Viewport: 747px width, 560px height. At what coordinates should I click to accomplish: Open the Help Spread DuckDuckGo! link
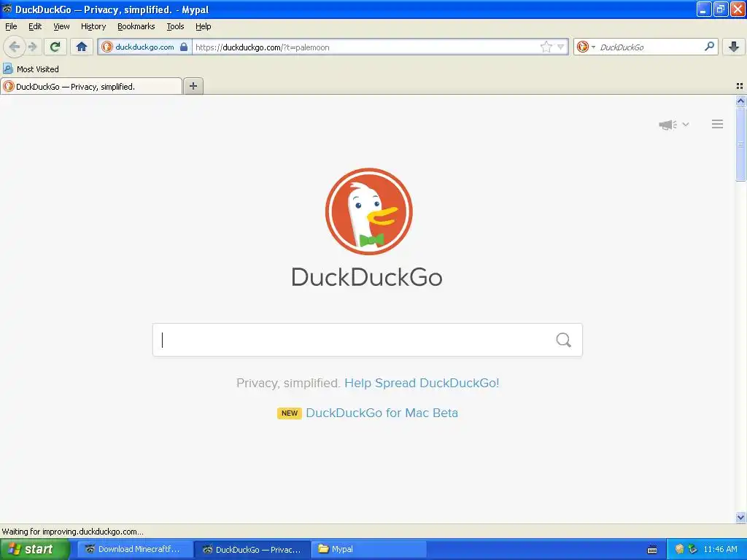[x=422, y=383]
